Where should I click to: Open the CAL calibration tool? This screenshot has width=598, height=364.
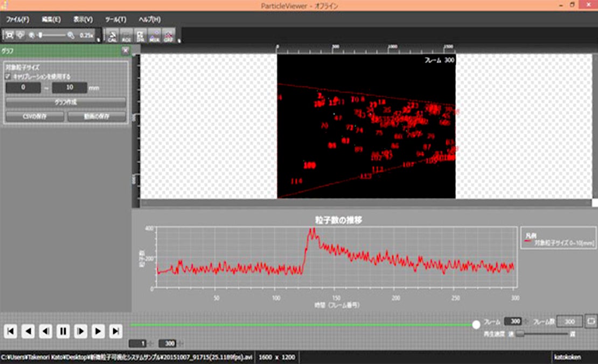click(x=113, y=36)
